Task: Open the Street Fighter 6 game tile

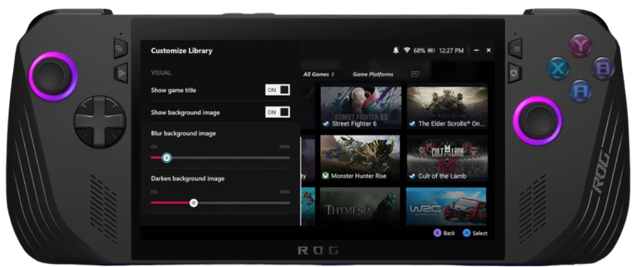Action: click(360, 106)
